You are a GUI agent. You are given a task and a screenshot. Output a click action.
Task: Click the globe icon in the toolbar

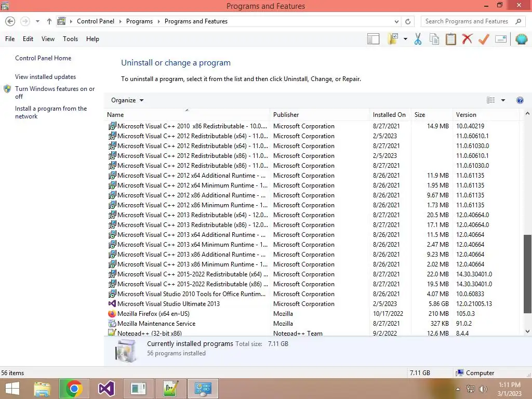tap(522, 39)
